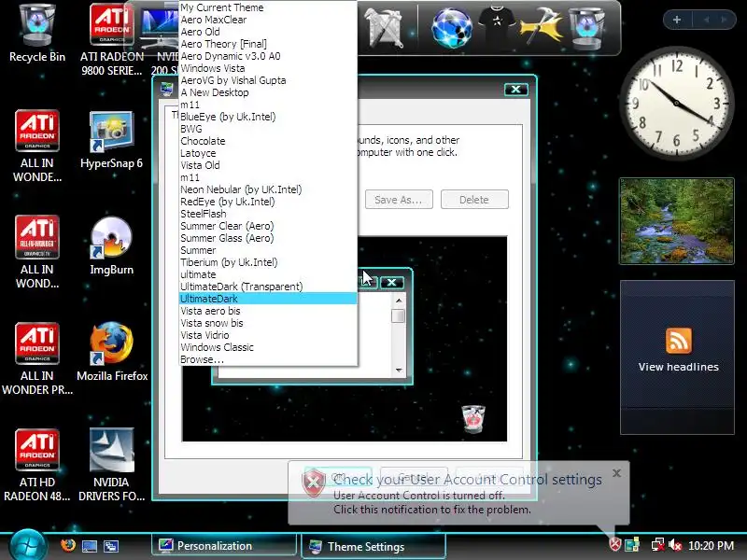Screen dimensions: 747x560
Task: Open the ALL IN WOND... icon beside ImgBurn
Action: coord(37,252)
